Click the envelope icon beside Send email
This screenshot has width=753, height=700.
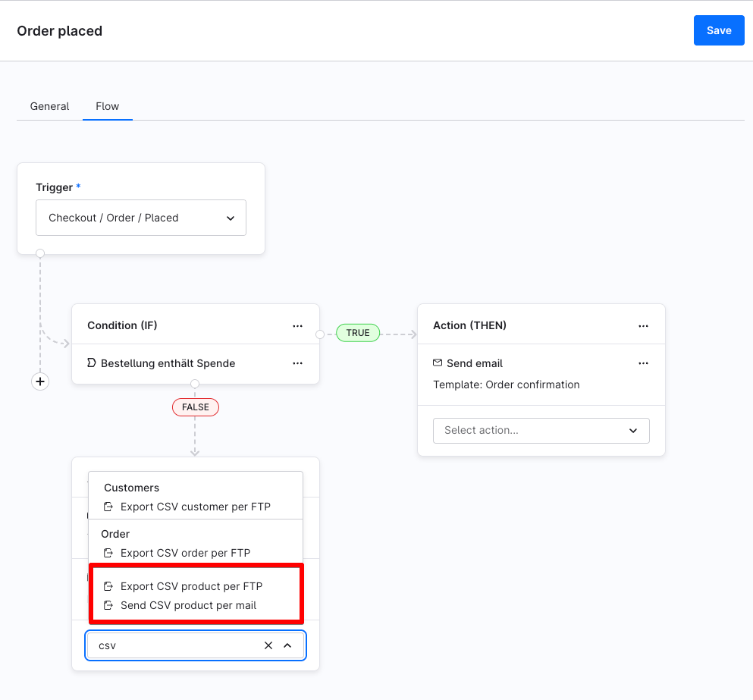438,363
